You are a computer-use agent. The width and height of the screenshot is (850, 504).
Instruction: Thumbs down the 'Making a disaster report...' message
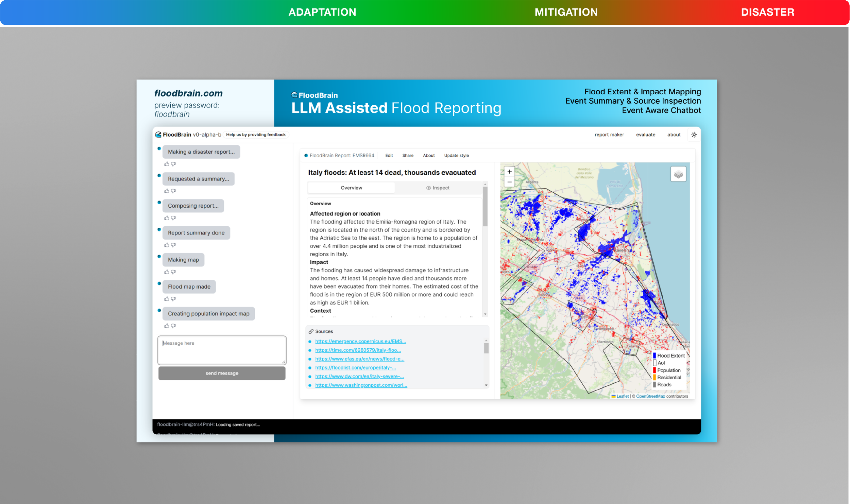point(173,164)
